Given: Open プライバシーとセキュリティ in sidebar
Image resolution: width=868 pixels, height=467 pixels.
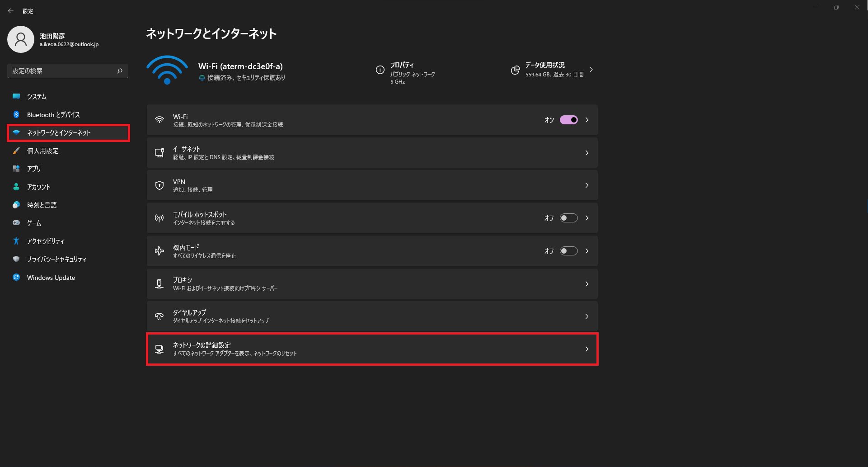Looking at the screenshot, I should (x=56, y=259).
